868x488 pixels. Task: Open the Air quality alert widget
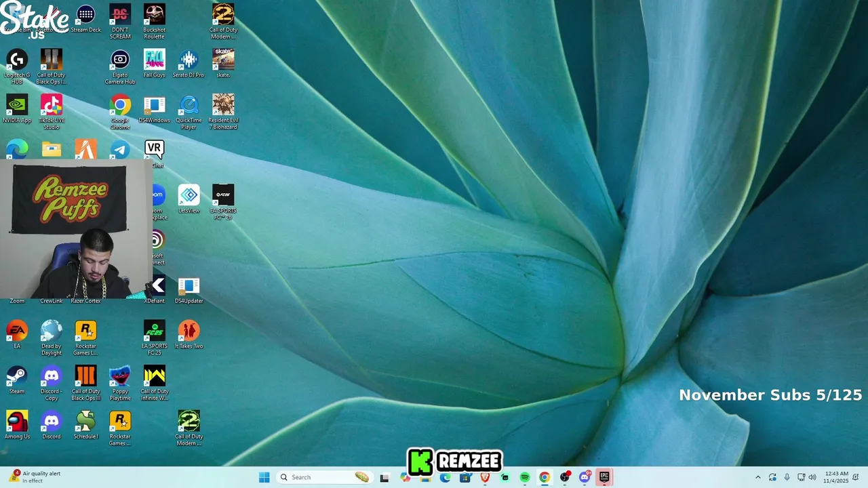[35, 477]
